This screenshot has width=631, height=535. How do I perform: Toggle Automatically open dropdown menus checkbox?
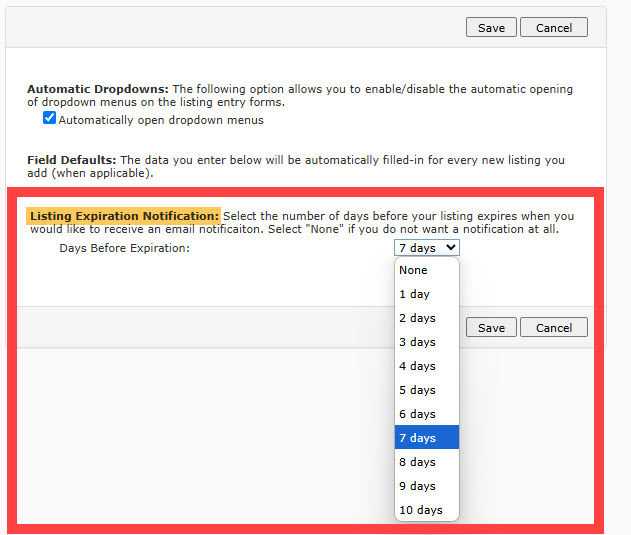click(49, 119)
